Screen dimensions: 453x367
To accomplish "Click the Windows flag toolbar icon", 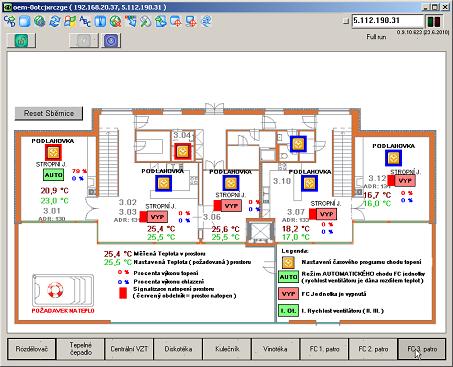I will 70,22.
